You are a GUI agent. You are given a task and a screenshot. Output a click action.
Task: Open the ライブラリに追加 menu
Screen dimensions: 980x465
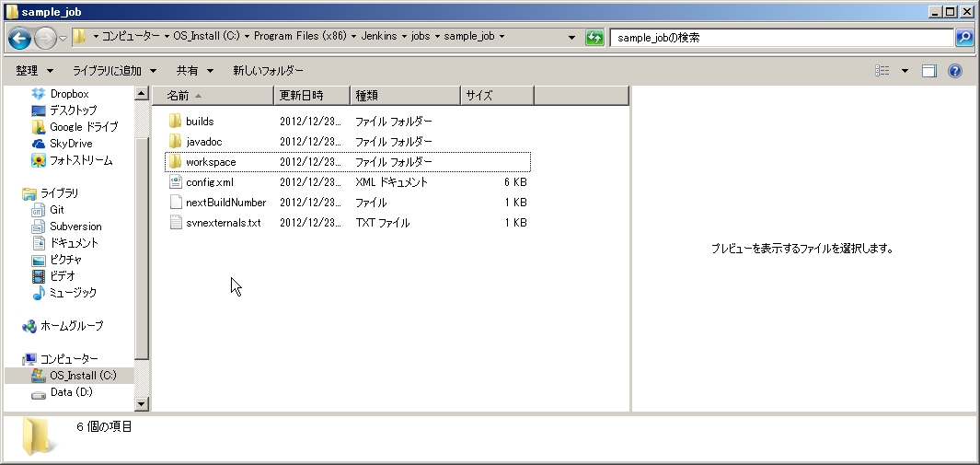[x=114, y=71]
